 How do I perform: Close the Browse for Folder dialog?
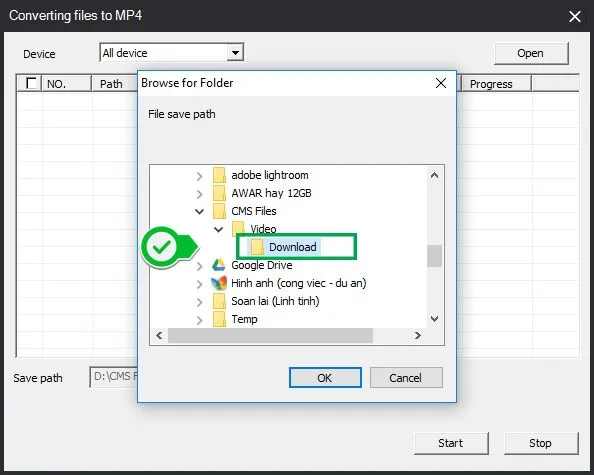pyautogui.click(x=441, y=83)
